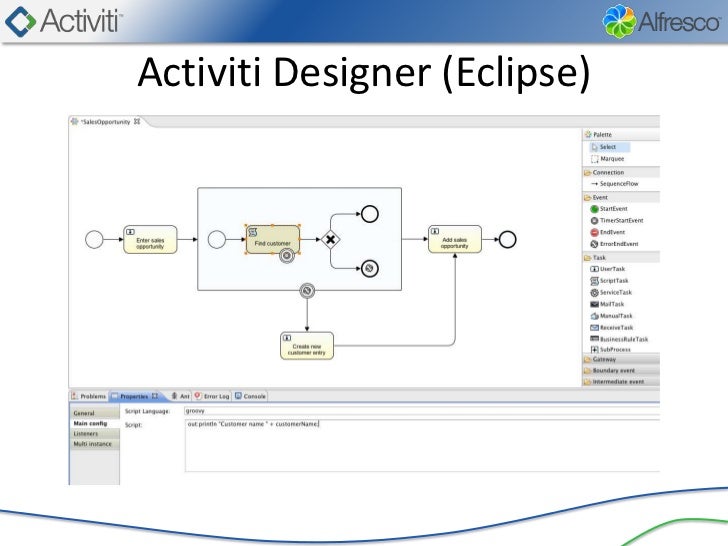Click the Alfresco logo
Image resolution: width=728 pixels, height=546 pixels.
pyautogui.click(x=662, y=21)
